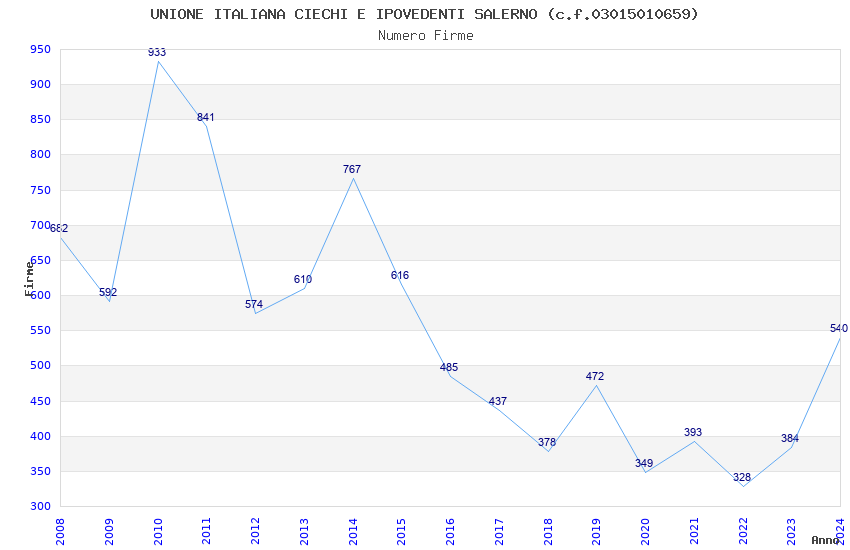Click the data label 540 for 2024
Image resolution: width=850 pixels, height=550 pixels.
(839, 328)
